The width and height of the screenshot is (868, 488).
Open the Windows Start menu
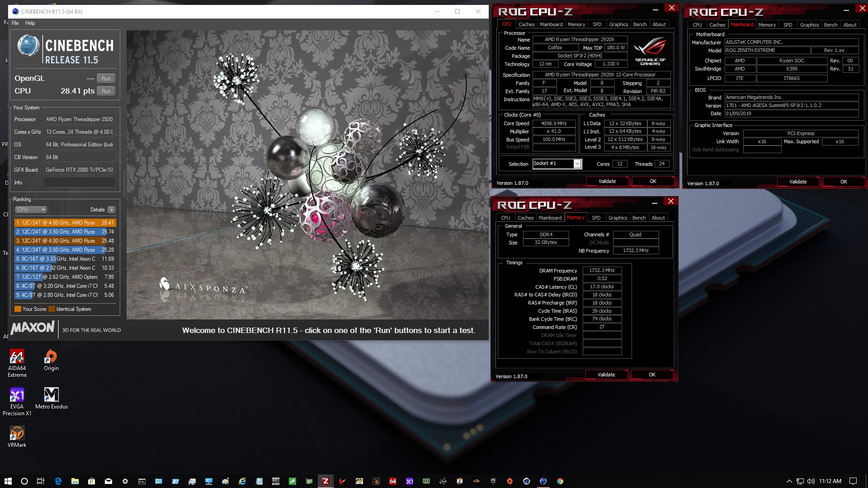pyautogui.click(x=8, y=481)
